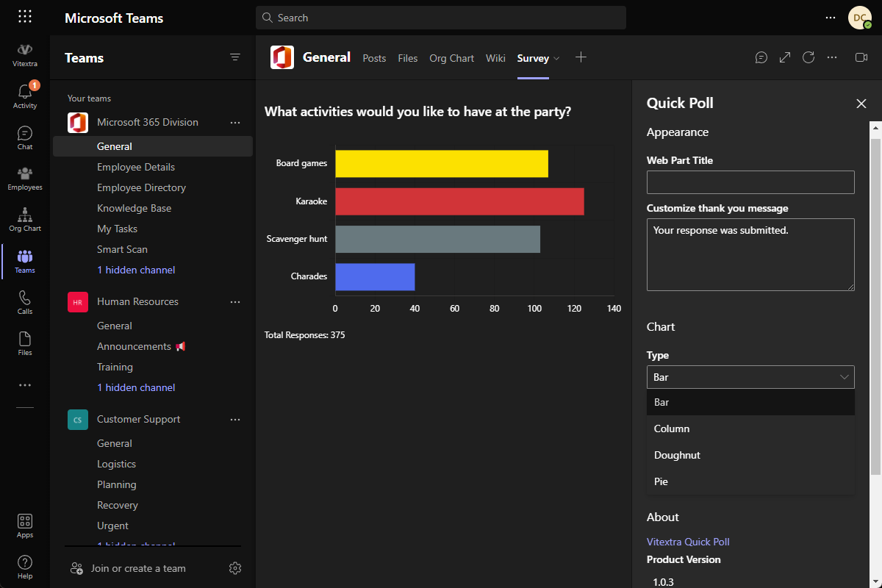Click the blue Charades bar

376,277
